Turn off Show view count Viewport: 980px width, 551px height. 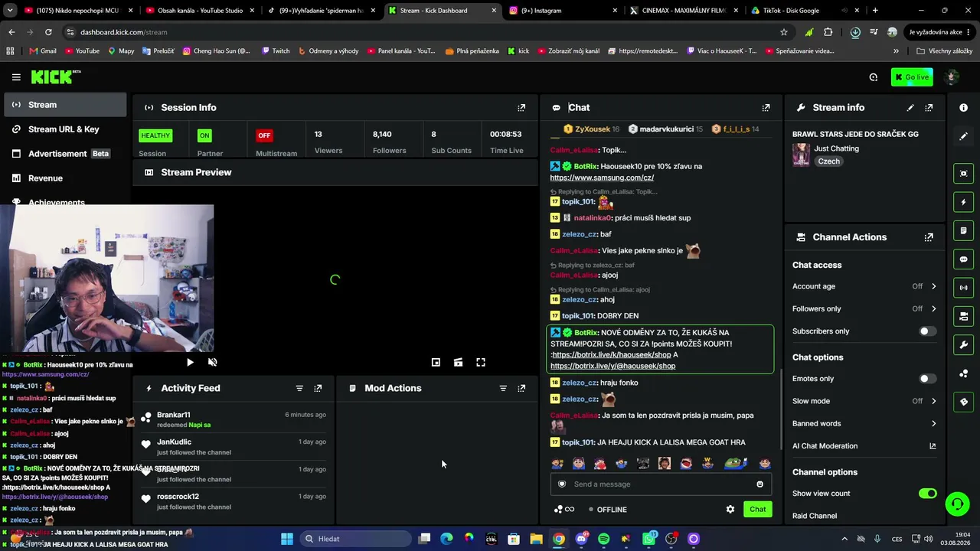(x=927, y=494)
